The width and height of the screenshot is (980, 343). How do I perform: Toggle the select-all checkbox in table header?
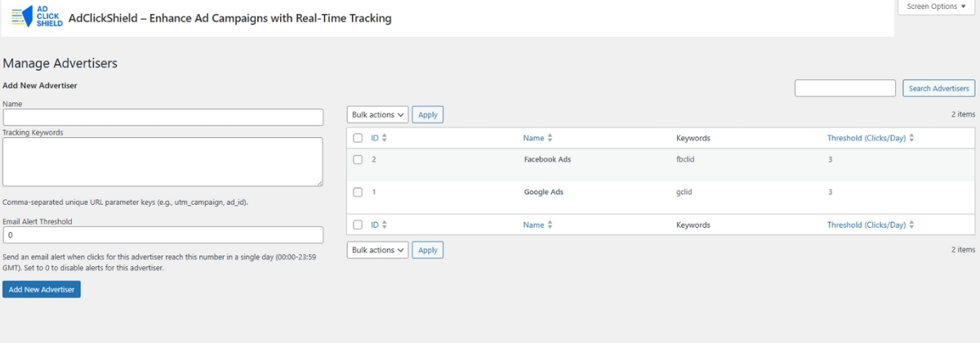click(358, 139)
